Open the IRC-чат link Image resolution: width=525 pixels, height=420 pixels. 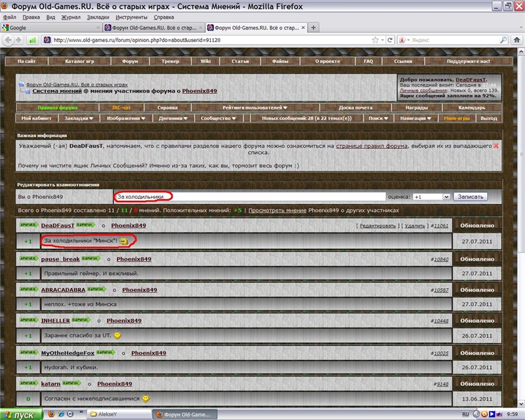[x=121, y=108]
